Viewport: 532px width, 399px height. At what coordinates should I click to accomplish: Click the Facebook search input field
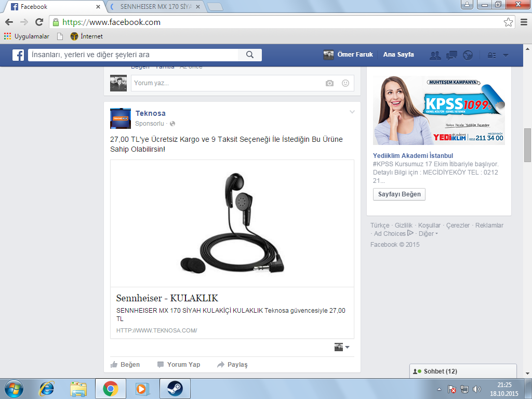pyautogui.click(x=133, y=55)
